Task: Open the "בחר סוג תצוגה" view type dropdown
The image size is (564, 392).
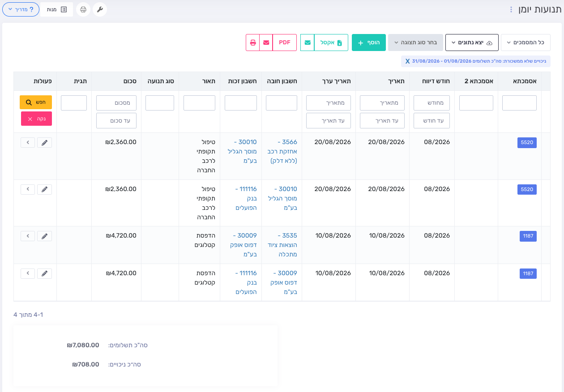Action: tap(415, 43)
